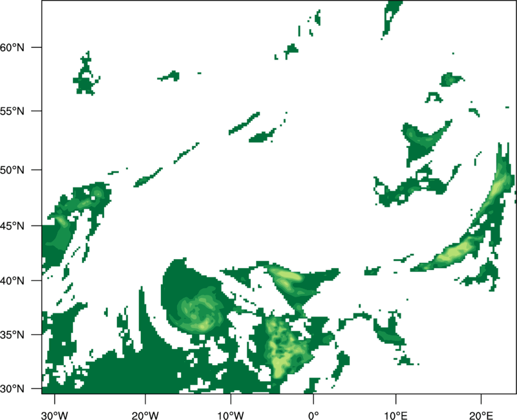The width and height of the screenshot is (517, 420).
Task: Click the 40°N latitude label
Action: [x=12, y=281]
